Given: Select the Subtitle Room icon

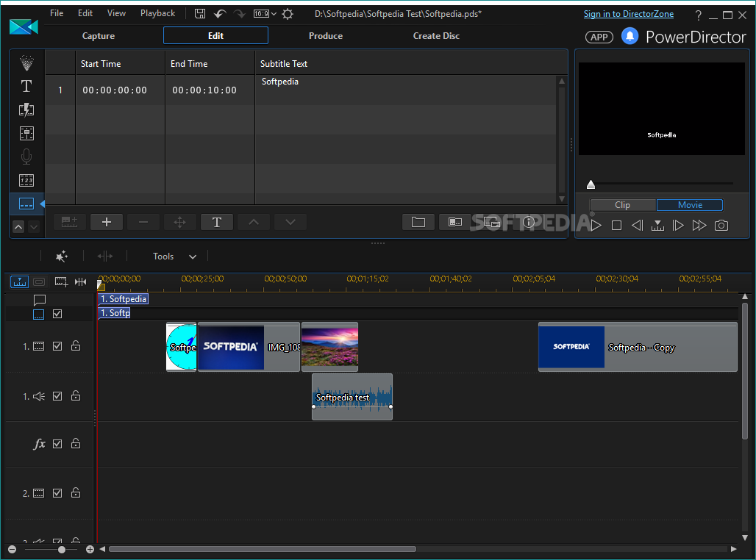Looking at the screenshot, I should coord(26,204).
